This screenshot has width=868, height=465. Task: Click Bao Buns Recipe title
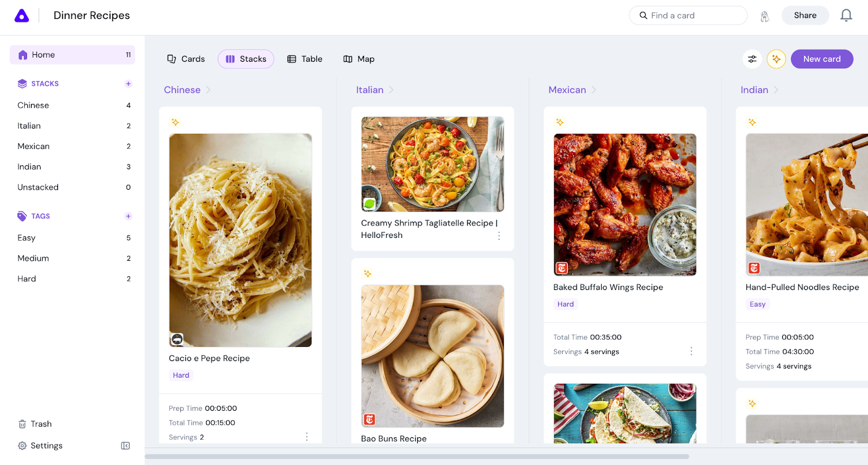pos(394,439)
